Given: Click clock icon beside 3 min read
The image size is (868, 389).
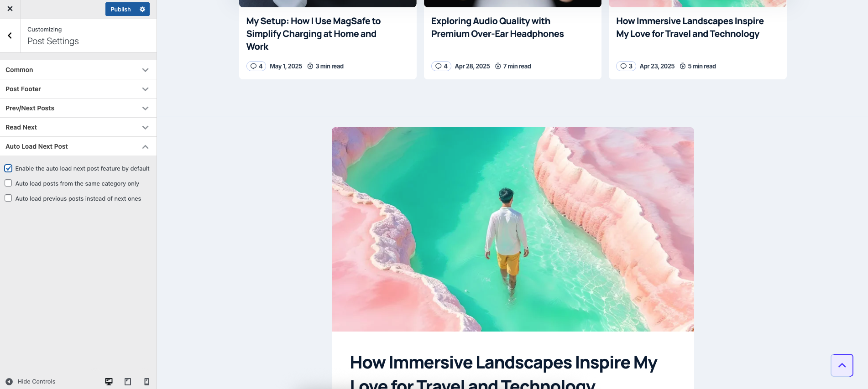Looking at the screenshot, I should coord(310,66).
